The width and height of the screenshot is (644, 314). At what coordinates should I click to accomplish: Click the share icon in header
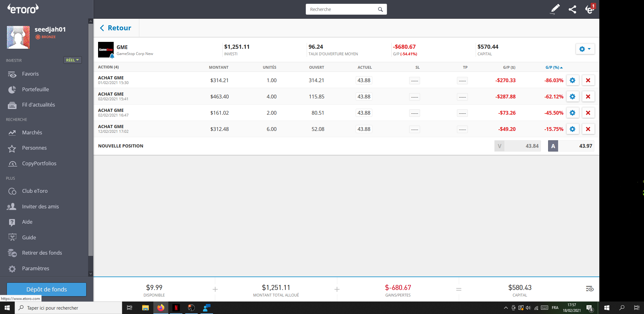pyautogui.click(x=572, y=9)
